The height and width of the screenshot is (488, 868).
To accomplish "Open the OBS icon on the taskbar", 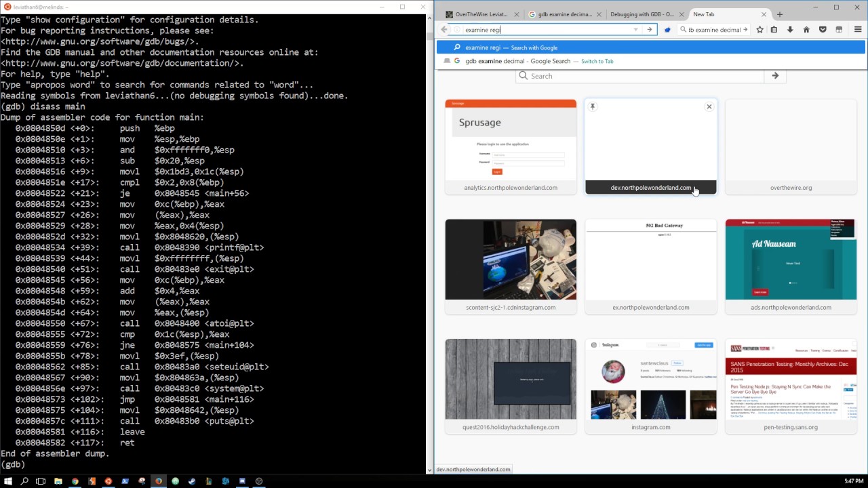I will (x=259, y=481).
